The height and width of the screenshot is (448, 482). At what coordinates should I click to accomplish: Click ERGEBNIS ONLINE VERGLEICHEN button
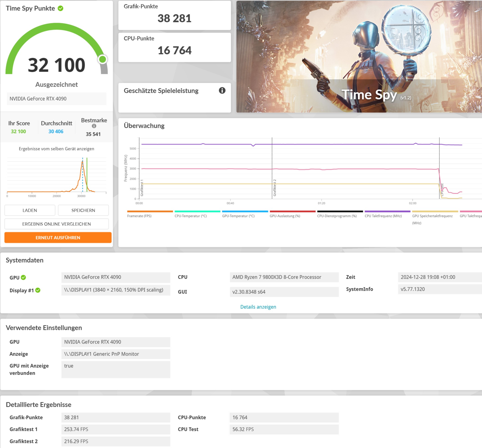coord(56,224)
